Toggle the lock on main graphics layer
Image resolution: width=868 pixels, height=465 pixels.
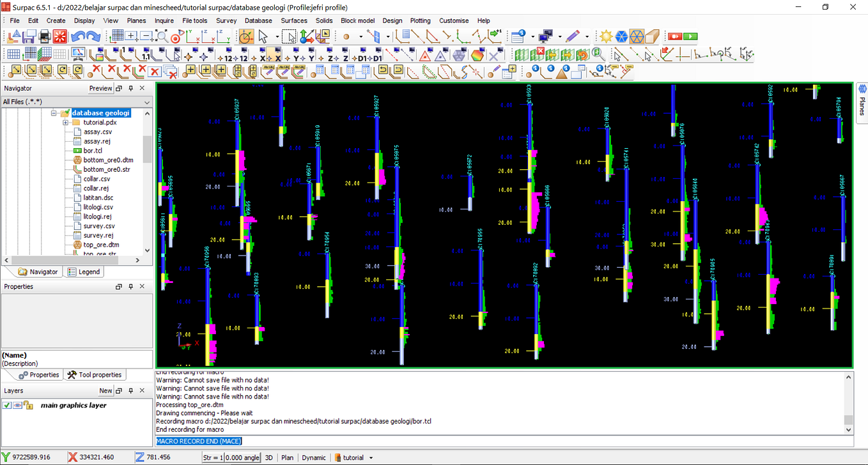(x=28, y=405)
